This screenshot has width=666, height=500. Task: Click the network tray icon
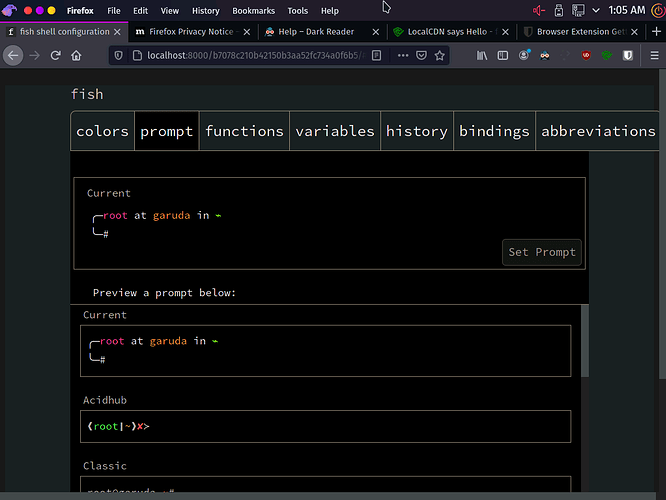(578, 10)
